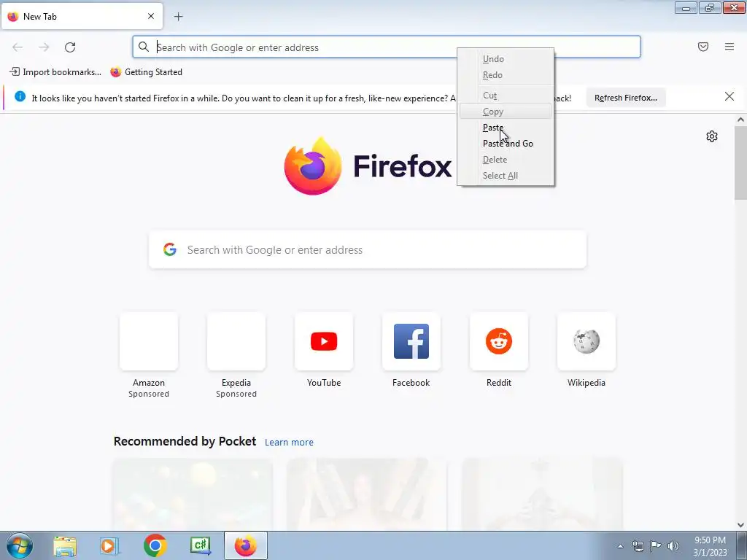Click the page scrollbar up arrow
Screen dimensions: 747x560
coord(740,120)
